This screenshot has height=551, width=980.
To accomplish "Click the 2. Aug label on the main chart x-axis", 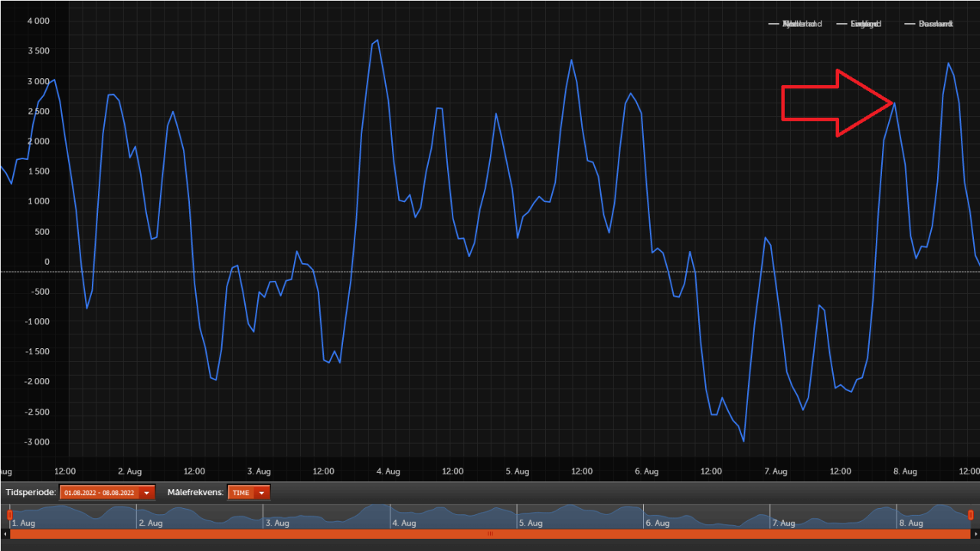I will [129, 471].
